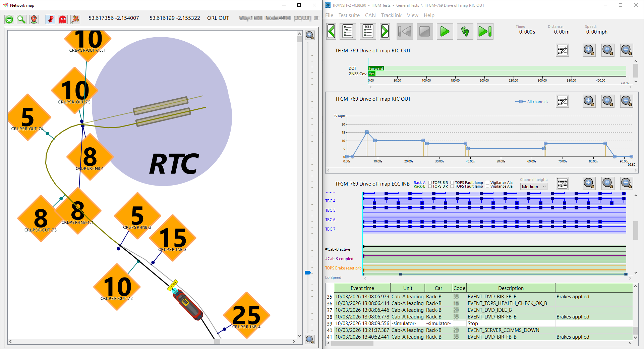Click the Event time column header

coord(362,288)
